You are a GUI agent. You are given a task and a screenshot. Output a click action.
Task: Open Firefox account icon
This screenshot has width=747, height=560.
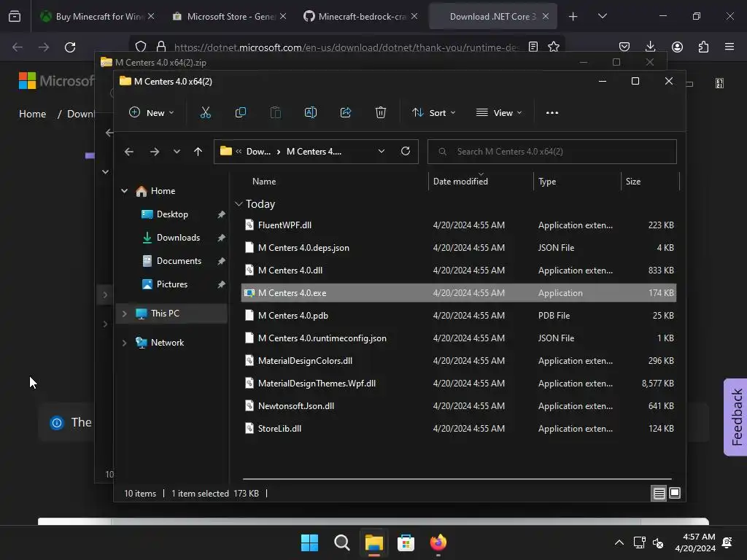pos(677,47)
